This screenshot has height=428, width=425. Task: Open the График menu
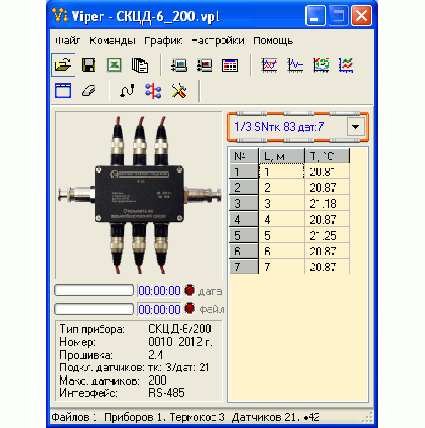(163, 40)
